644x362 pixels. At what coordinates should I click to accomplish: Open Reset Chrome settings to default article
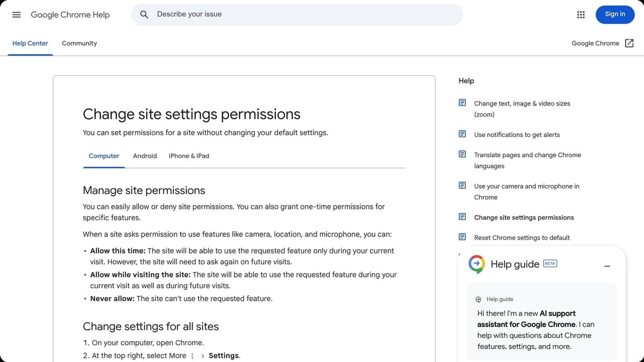click(x=522, y=238)
